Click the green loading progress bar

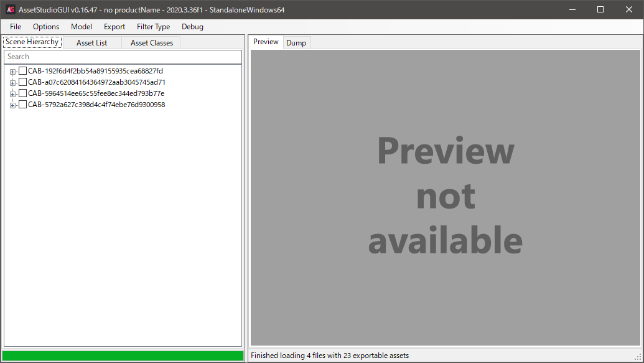click(123, 356)
